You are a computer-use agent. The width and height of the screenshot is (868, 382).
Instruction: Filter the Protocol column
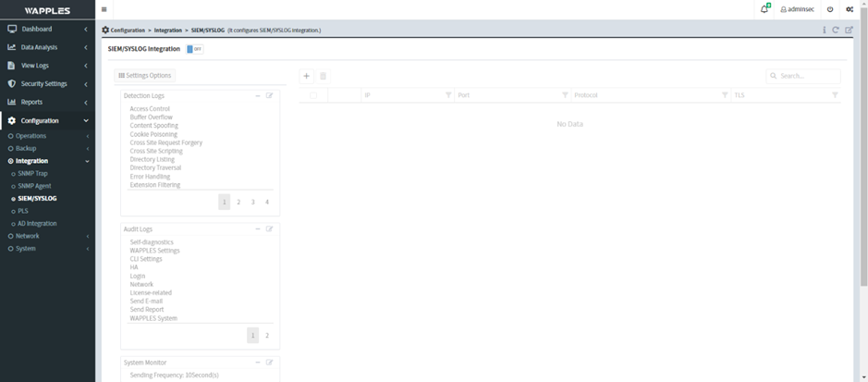coord(725,95)
